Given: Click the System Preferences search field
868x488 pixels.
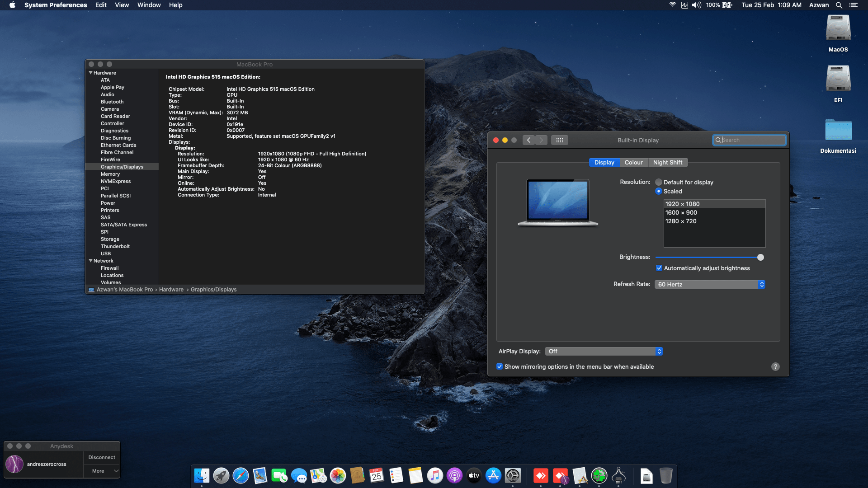Looking at the screenshot, I should coord(749,140).
